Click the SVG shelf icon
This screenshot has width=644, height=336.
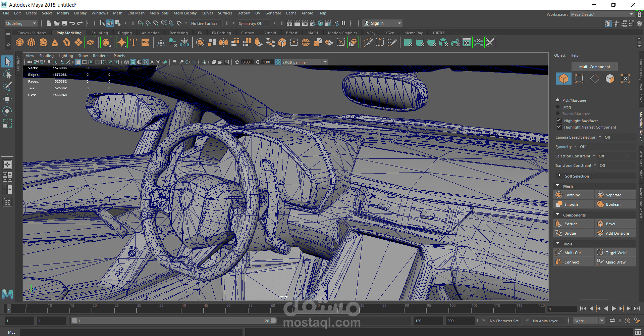(x=145, y=43)
